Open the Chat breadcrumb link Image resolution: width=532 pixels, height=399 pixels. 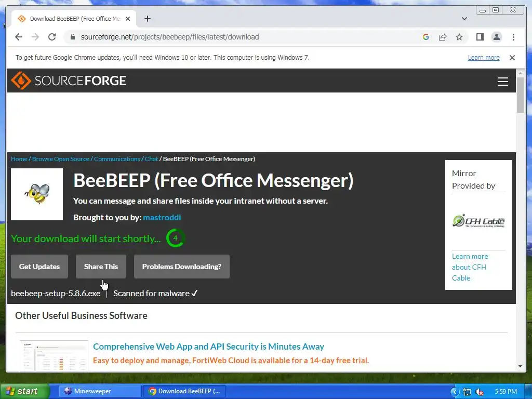(151, 159)
